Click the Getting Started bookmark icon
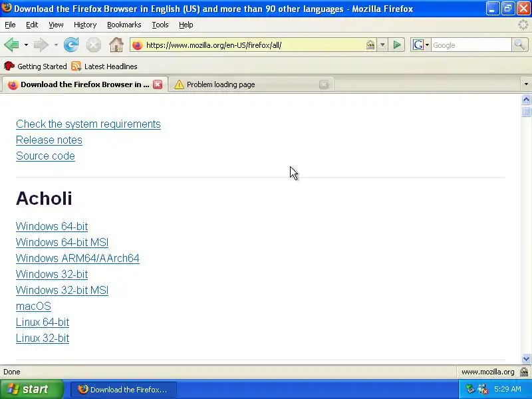This screenshot has height=399, width=532. [9, 66]
